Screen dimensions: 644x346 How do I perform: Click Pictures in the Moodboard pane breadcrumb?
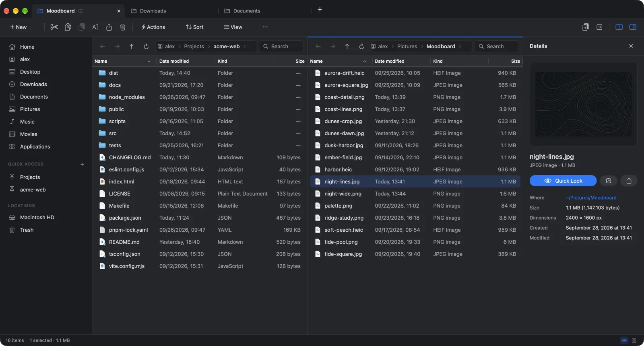(x=407, y=46)
